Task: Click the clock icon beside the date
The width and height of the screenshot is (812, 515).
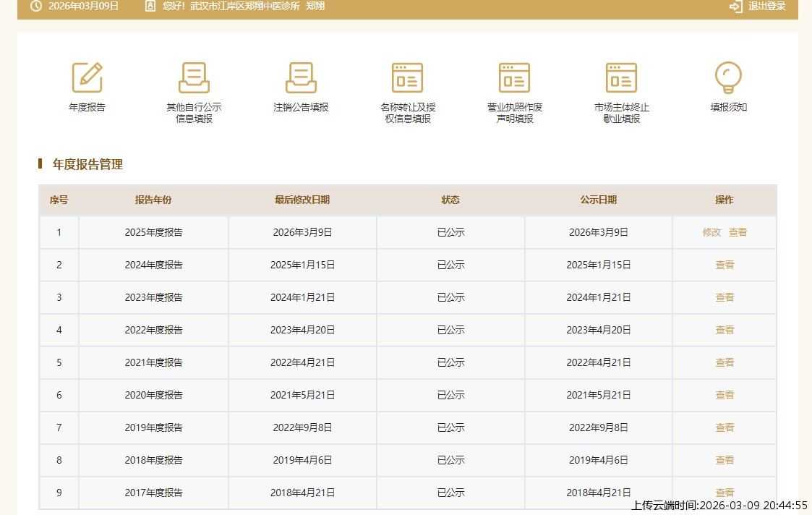Action: tap(36, 7)
